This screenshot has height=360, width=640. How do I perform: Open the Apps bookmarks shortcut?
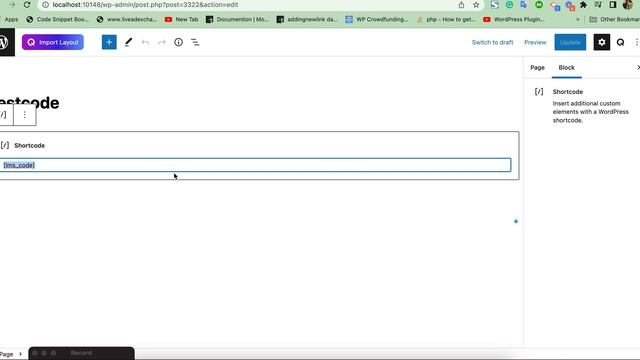click(x=11, y=19)
